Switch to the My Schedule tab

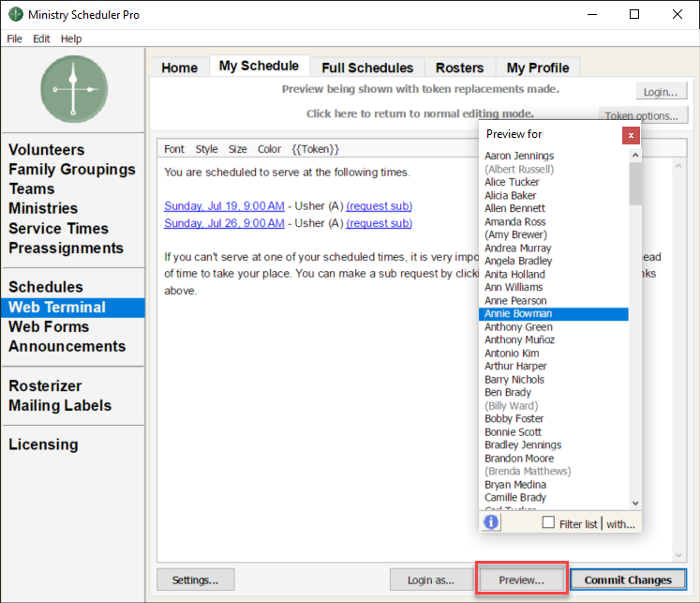(x=259, y=66)
